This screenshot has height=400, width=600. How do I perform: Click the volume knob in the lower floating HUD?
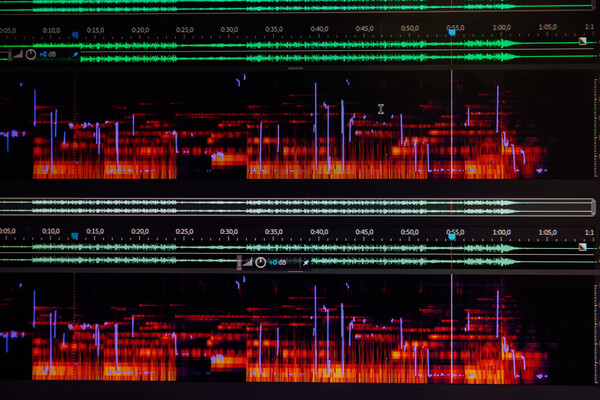260,262
